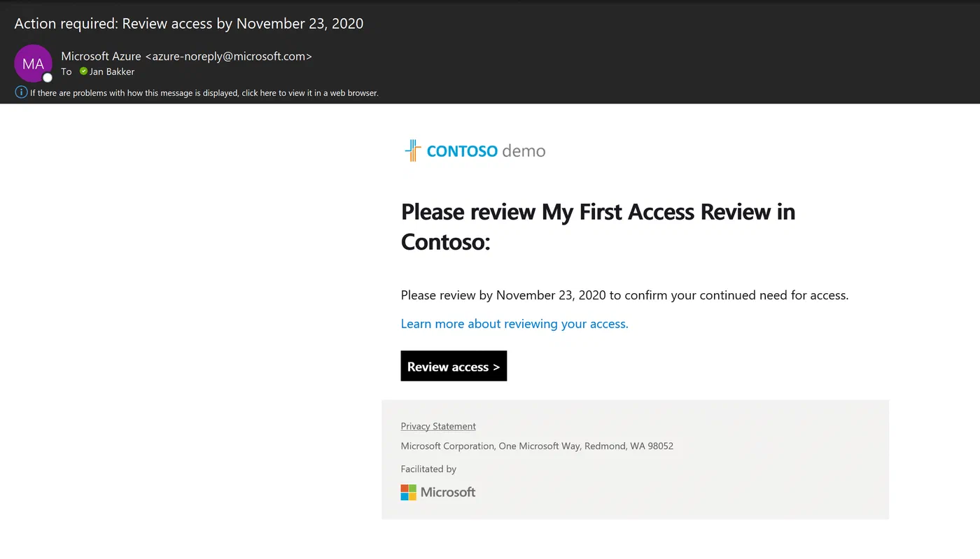Click the Please review by November 23, 2020 sentence
The image size is (980, 559).
[624, 295]
